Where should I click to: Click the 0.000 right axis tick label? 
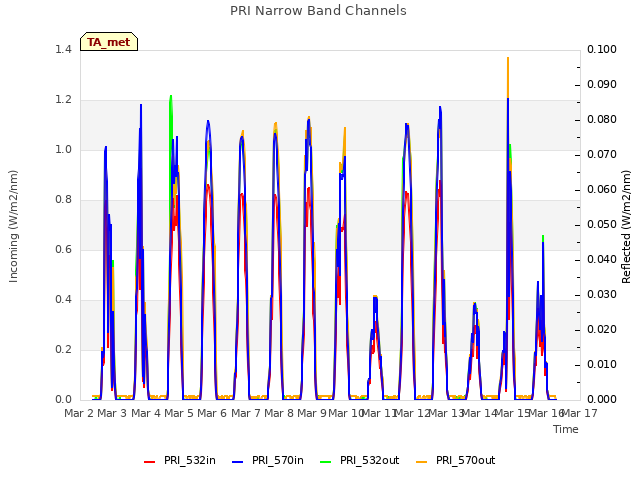point(602,400)
